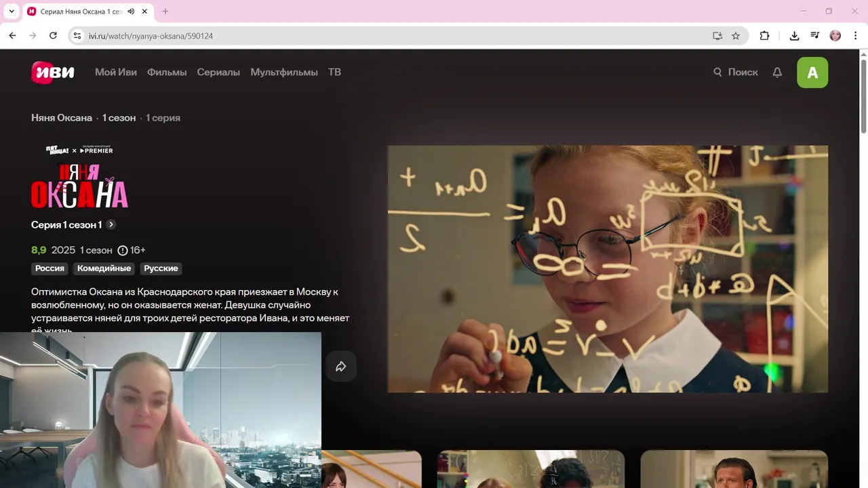868x488 pixels.
Task: Click the browser forward arrow
Action: [x=33, y=36]
